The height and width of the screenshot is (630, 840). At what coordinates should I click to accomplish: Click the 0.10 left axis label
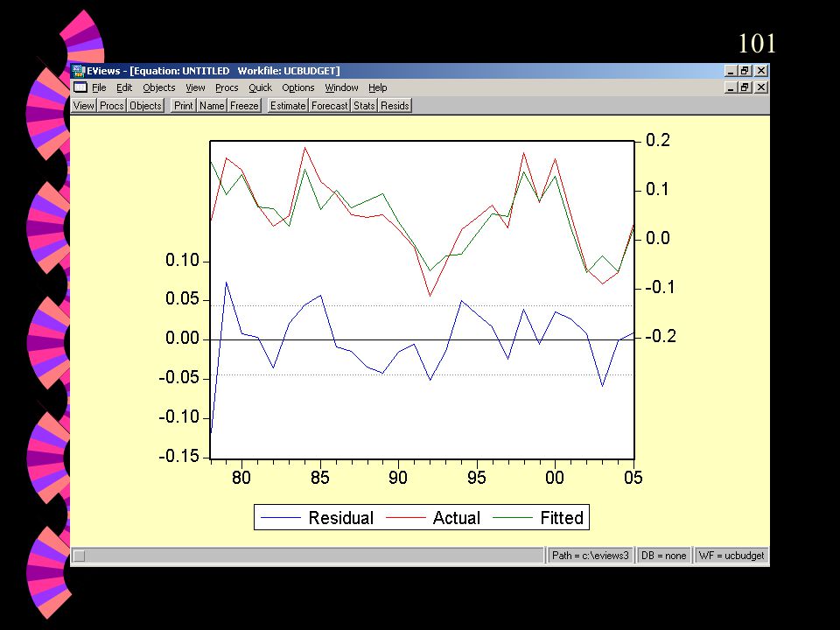coord(182,261)
